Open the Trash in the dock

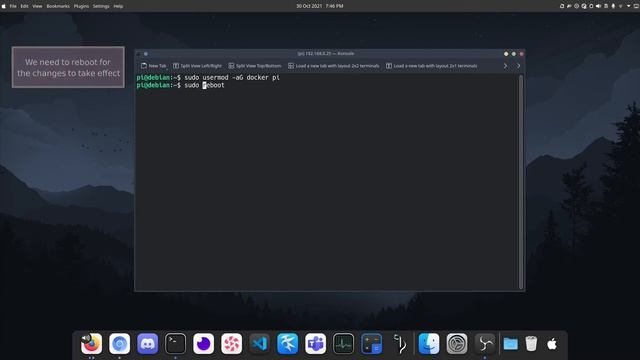(x=531, y=344)
